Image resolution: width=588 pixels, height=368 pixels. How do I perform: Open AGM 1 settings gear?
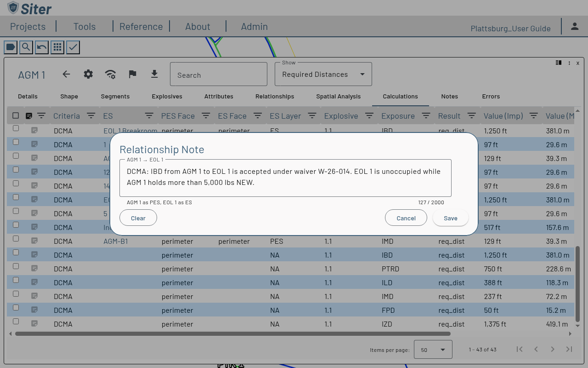pos(88,74)
